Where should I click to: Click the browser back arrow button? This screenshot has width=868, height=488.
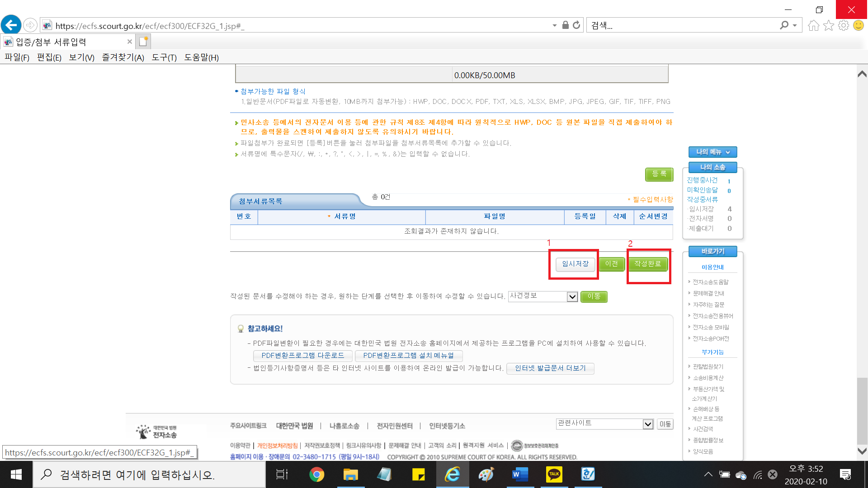[11, 25]
